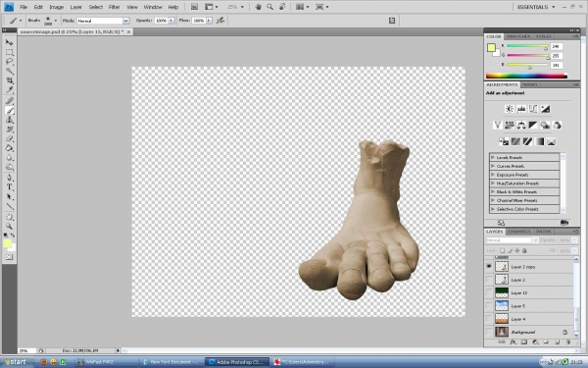Image resolution: width=588 pixels, height=368 pixels.
Task: Click the Exposure adjustment icon
Action: coord(545,109)
